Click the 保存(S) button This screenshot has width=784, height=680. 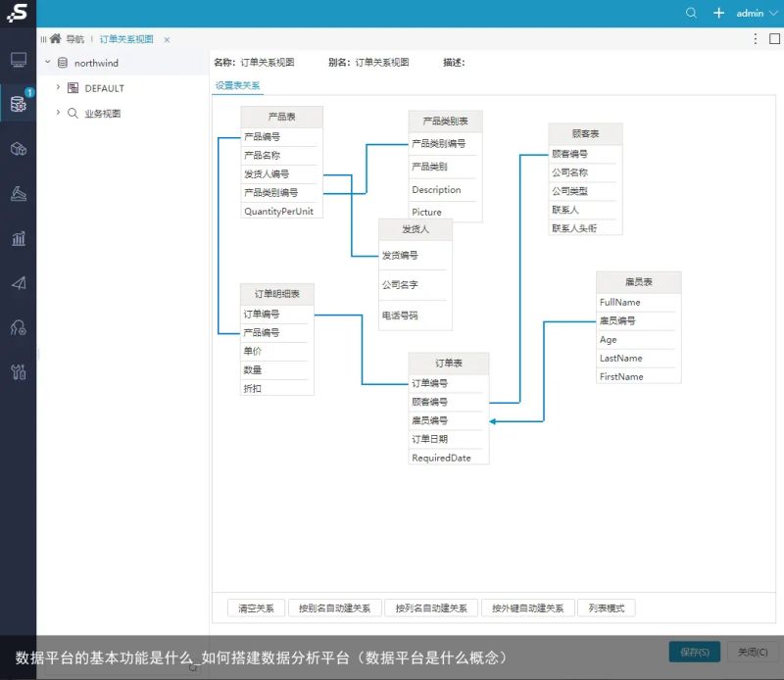[x=695, y=652]
